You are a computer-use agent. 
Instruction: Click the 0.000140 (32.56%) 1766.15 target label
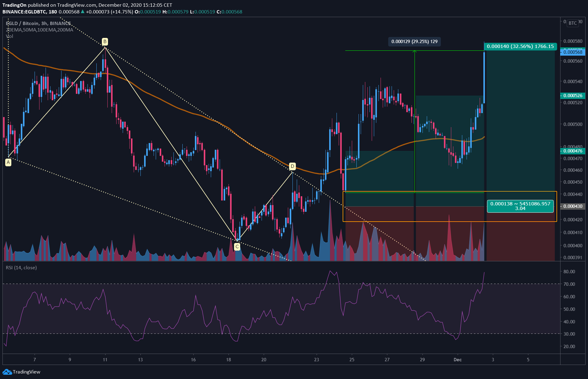coord(520,46)
